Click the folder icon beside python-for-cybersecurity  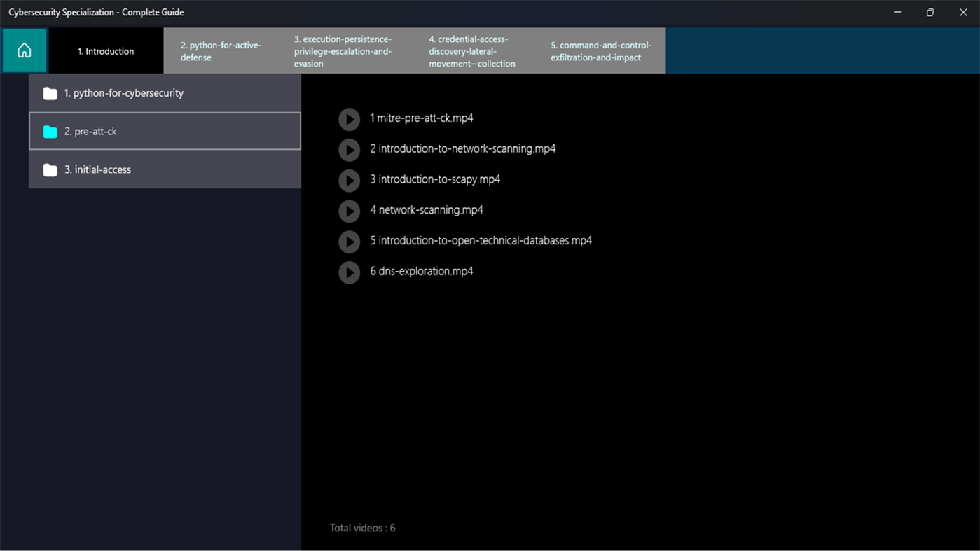point(50,92)
